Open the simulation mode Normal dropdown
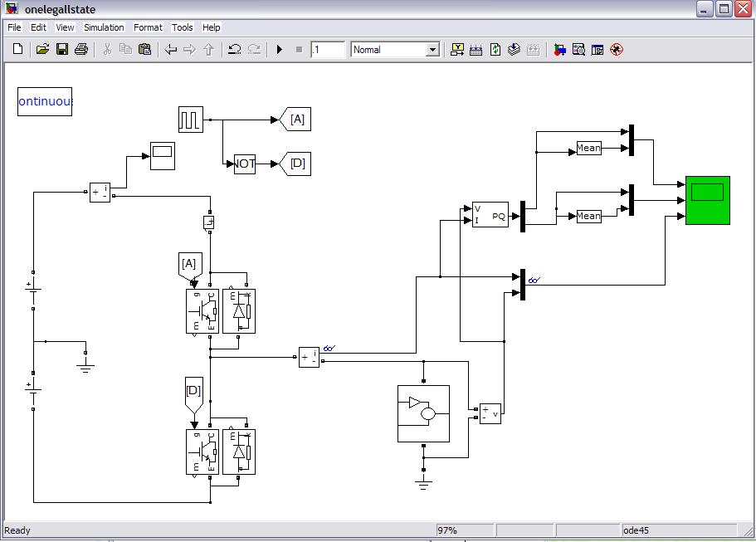Image resolution: width=756 pixels, height=542 pixels. 395,50
